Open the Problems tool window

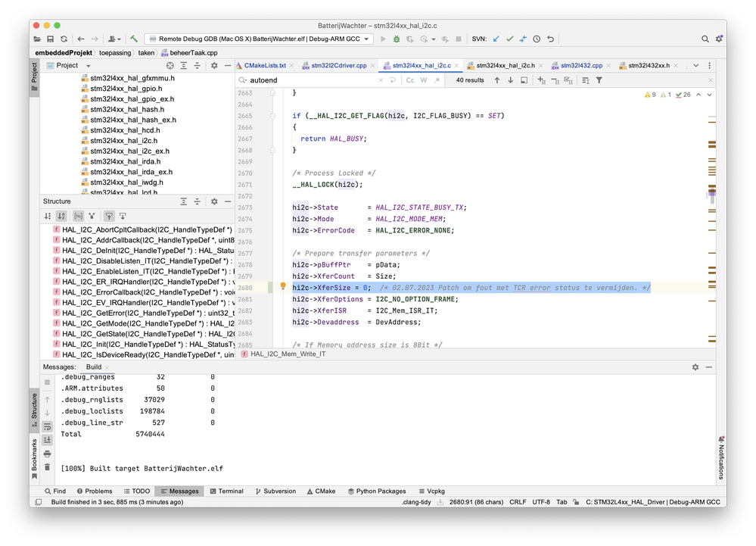point(95,491)
